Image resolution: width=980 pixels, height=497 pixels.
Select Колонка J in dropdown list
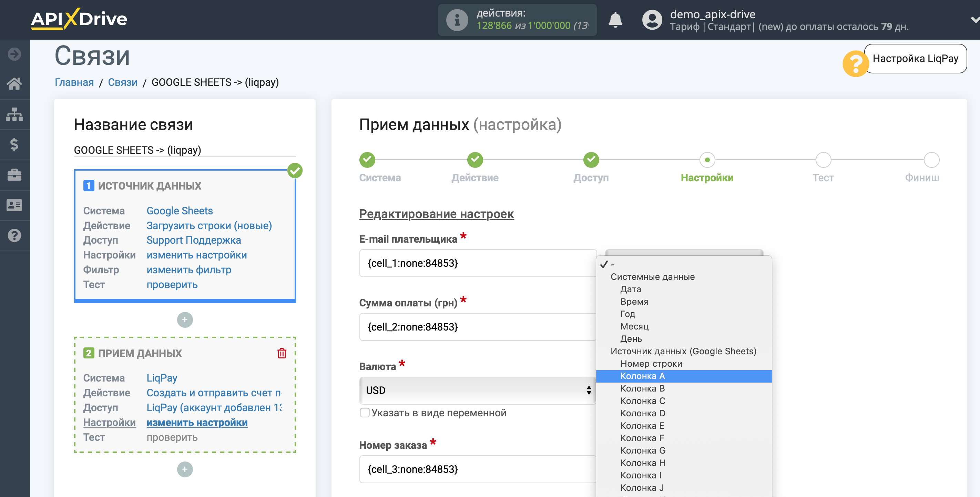684,488
